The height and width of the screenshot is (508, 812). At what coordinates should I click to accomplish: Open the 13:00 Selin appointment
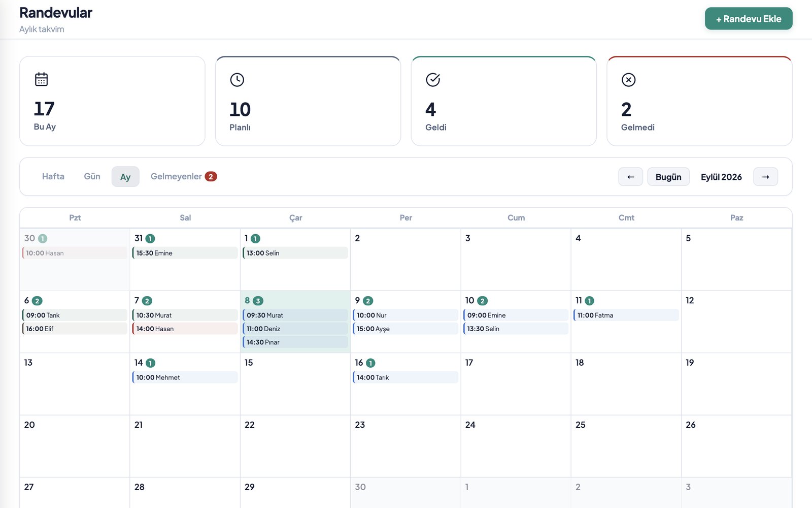pyautogui.click(x=295, y=253)
